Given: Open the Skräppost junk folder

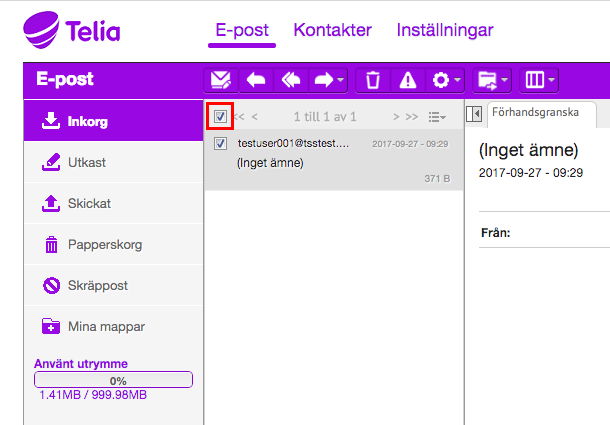Looking at the screenshot, I should (x=113, y=285).
